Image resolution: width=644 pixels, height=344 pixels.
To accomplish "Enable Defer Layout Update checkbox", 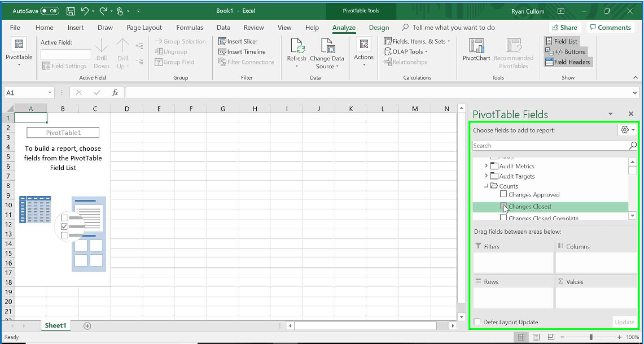I will point(477,322).
